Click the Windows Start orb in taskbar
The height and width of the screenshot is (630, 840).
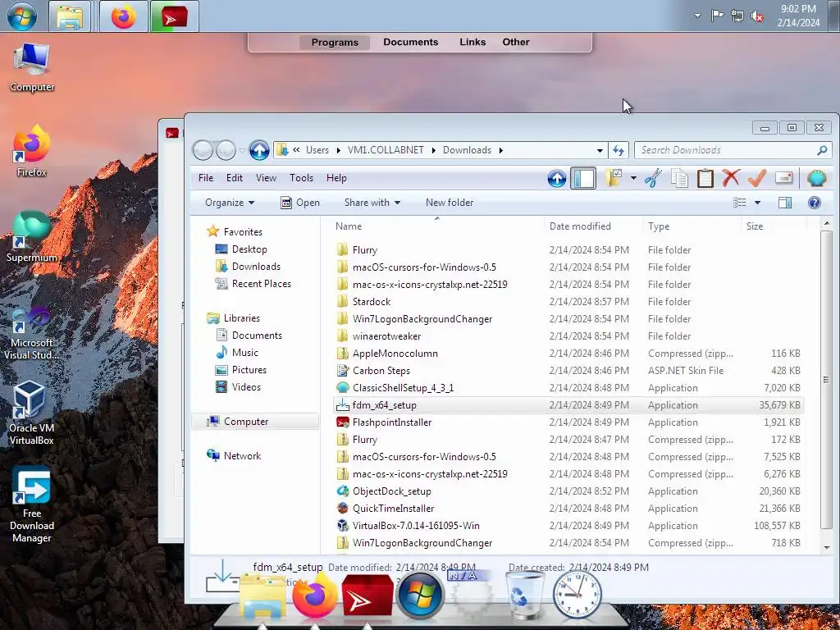click(x=22, y=16)
